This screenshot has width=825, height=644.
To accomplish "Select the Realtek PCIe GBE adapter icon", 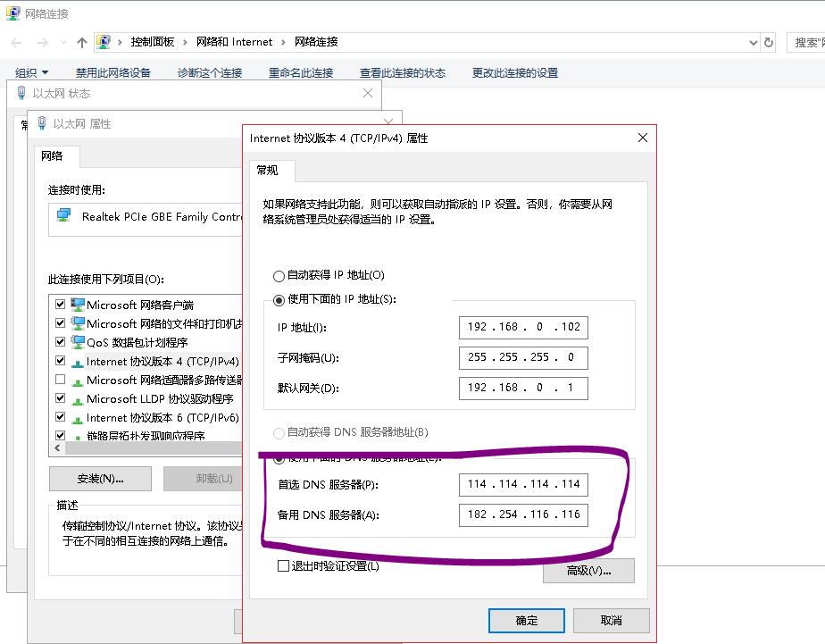I will point(63,216).
